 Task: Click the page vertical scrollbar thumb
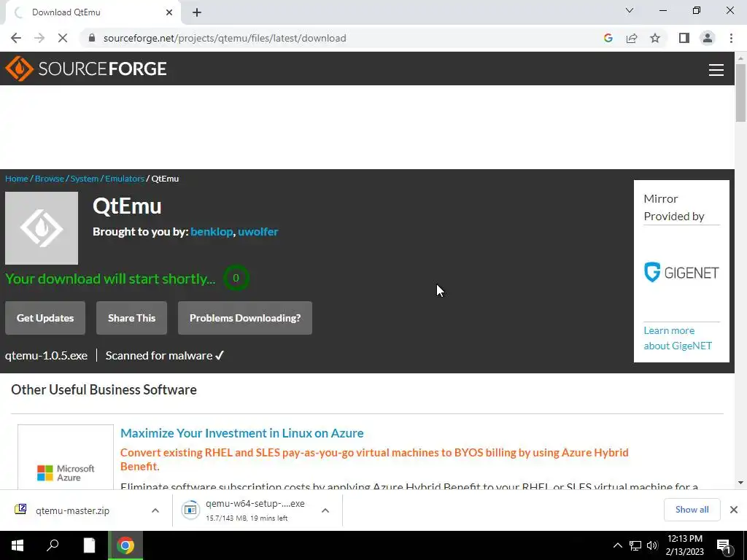coord(740,93)
